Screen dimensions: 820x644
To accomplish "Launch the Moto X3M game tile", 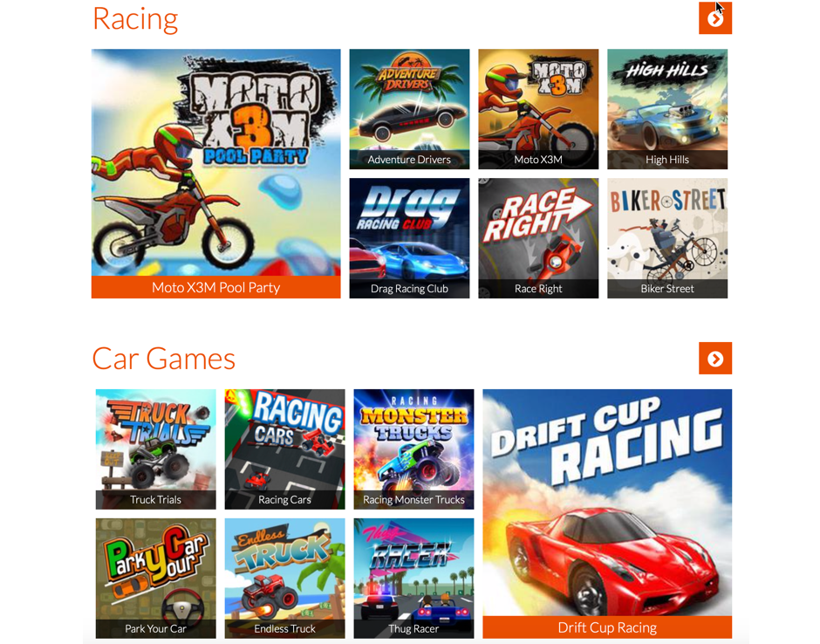I will [538, 109].
